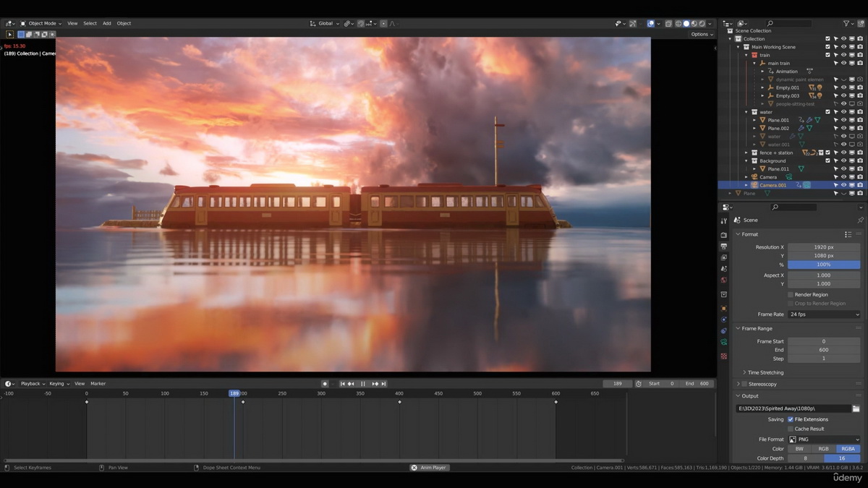The width and height of the screenshot is (868, 488).
Task: Open Global transform orientation dropdown
Action: 324,23
